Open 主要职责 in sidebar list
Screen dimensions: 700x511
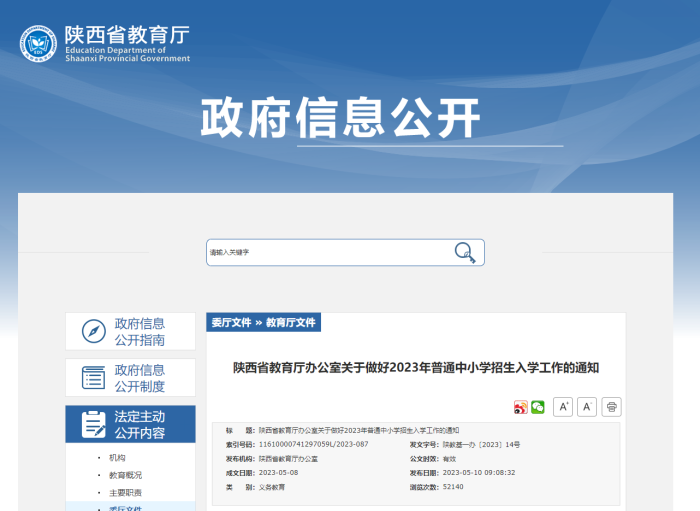click(125, 493)
